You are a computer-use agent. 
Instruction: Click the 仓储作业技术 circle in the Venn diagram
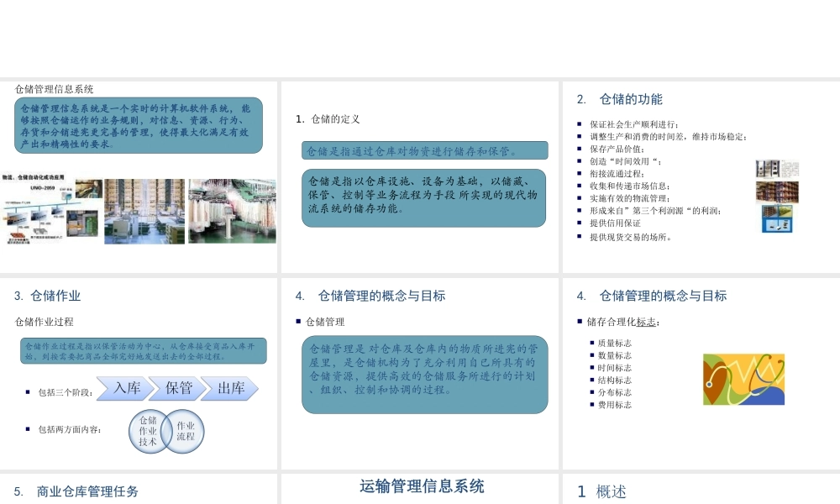(x=149, y=431)
